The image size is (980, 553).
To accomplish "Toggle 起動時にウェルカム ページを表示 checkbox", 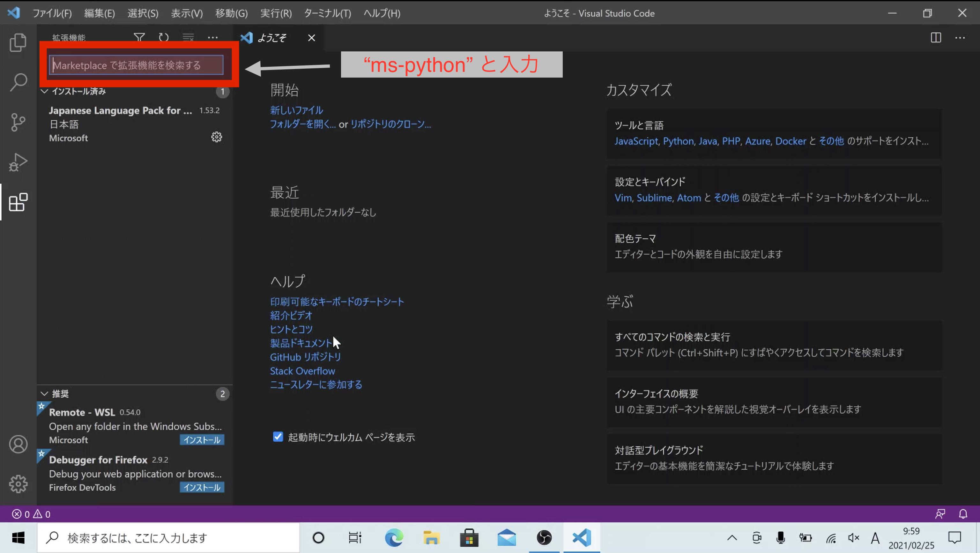I will (278, 436).
